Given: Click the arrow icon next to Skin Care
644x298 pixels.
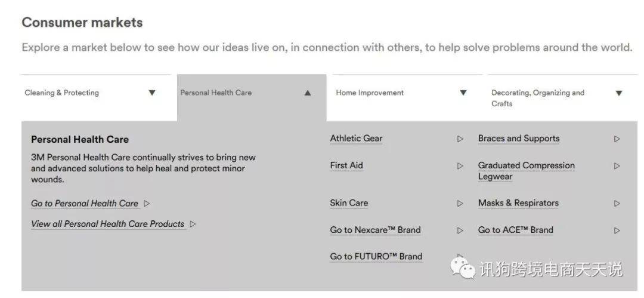Looking at the screenshot, I should (460, 203).
